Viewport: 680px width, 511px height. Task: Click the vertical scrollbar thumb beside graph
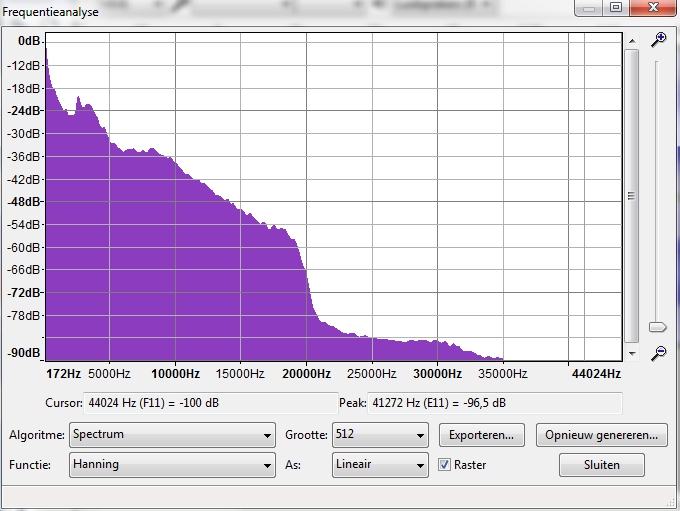pyautogui.click(x=631, y=196)
